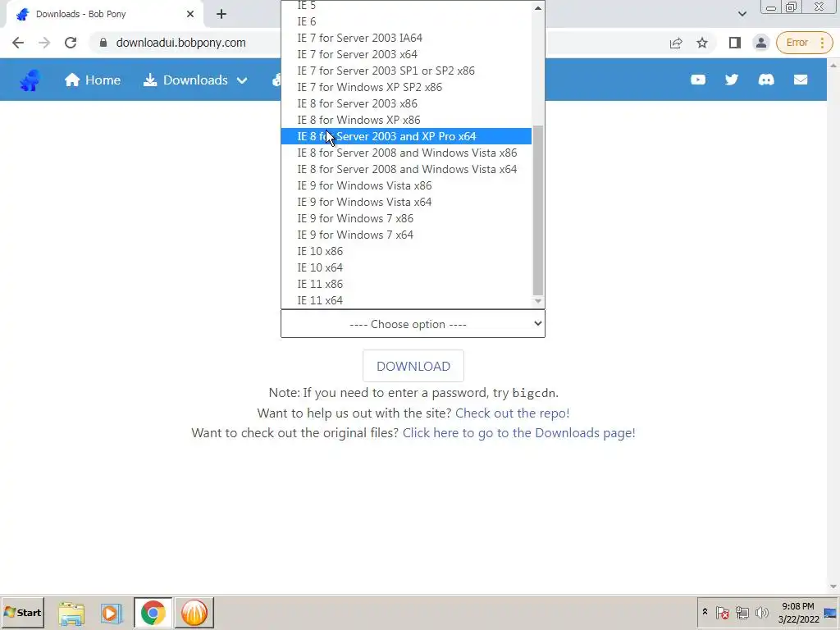Select IE 9 for Windows Vista x64
The image size is (840, 630).
[x=406, y=202]
